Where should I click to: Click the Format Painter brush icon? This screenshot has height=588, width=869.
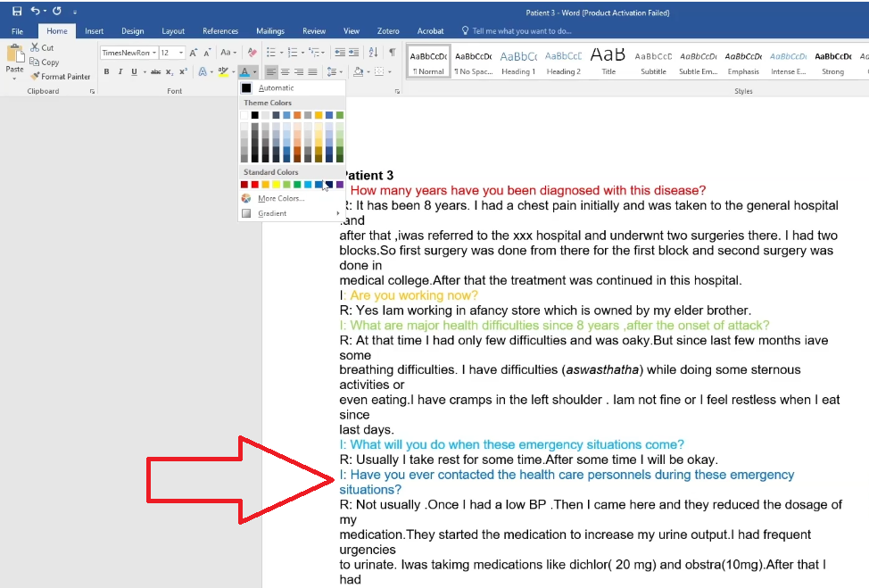pyautogui.click(x=35, y=77)
